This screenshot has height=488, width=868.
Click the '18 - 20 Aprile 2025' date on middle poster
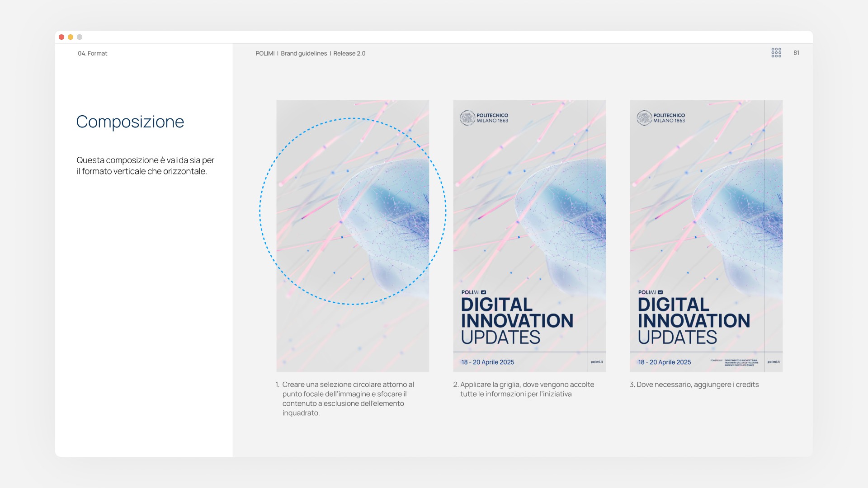pyautogui.click(x=487, y=362)
